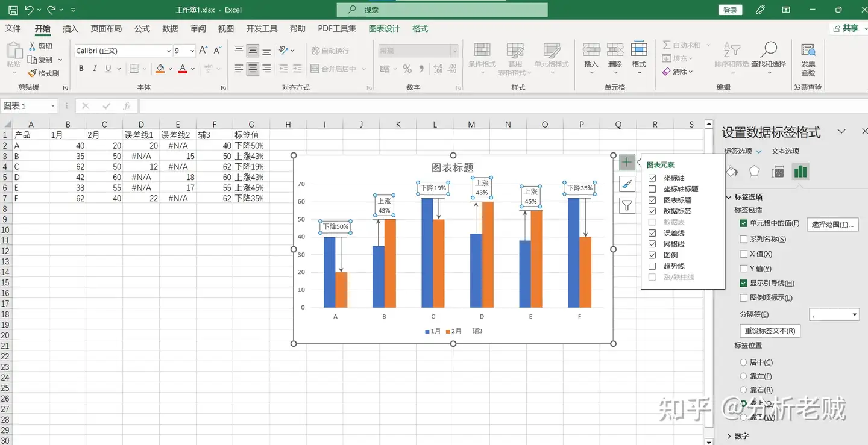Switch to the 页面布局 ribbon tab

coord(106,28)
